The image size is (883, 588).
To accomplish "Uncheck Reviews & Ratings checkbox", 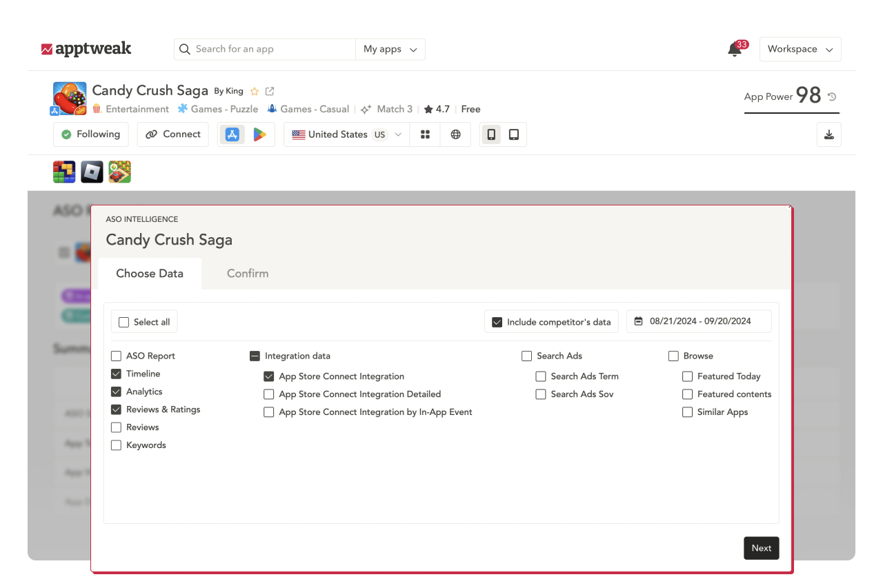I will (116, 409).
